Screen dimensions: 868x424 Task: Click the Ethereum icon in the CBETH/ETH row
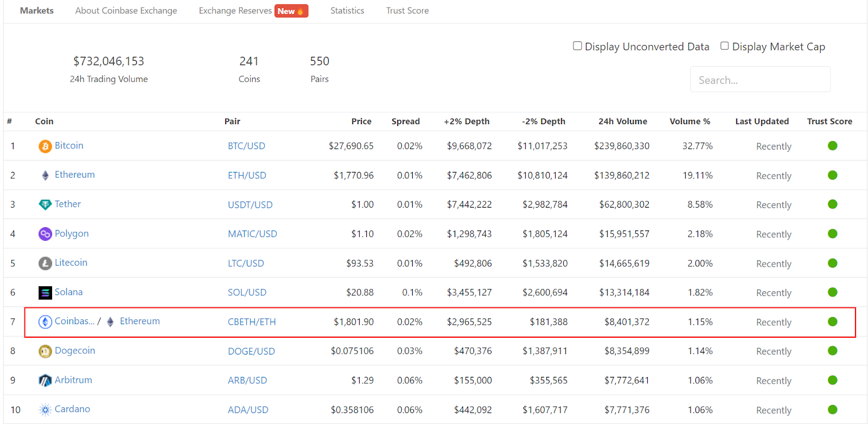click(110, 322)
